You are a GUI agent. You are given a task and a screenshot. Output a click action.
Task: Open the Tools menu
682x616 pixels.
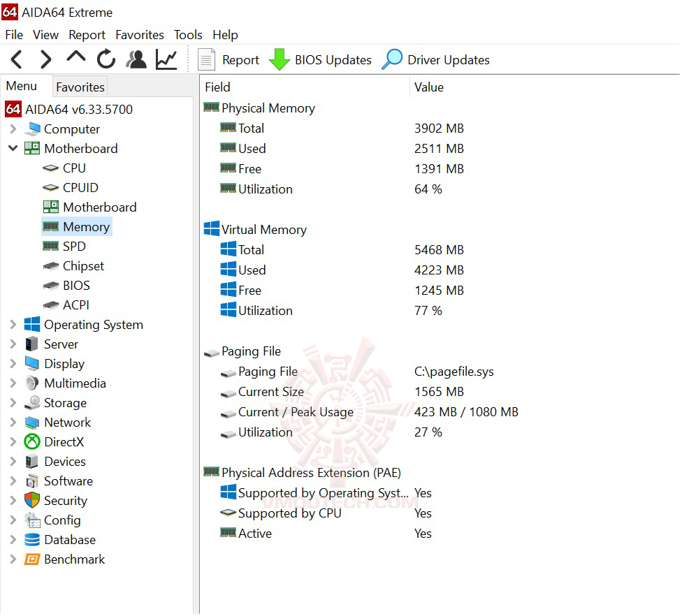click(x=188, y=35)
